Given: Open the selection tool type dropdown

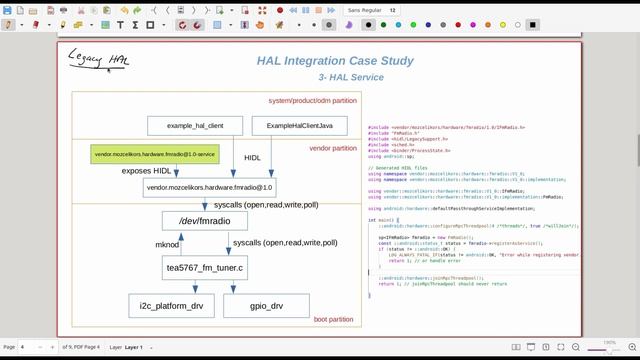Looking at the screenshot, I should point(231,25).
